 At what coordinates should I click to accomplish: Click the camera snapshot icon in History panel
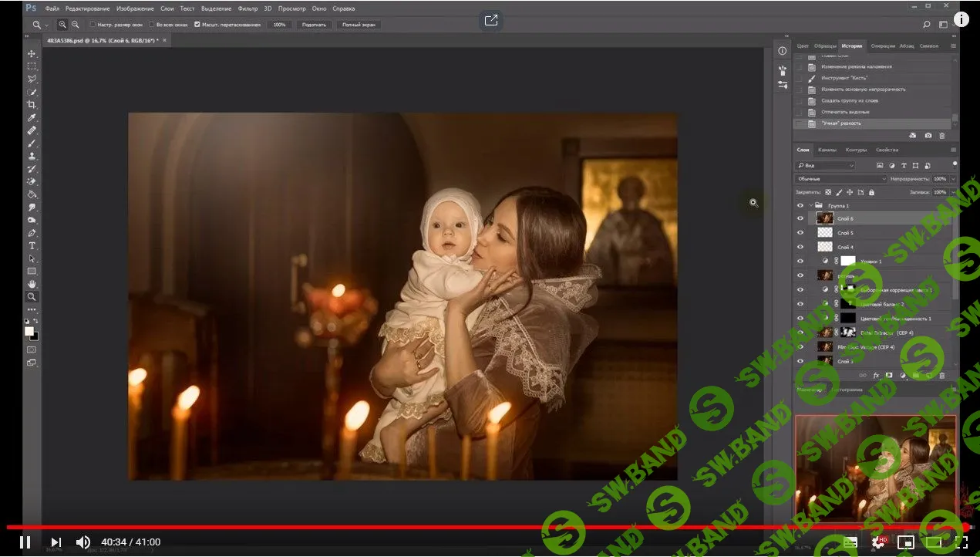click(928, 136)
